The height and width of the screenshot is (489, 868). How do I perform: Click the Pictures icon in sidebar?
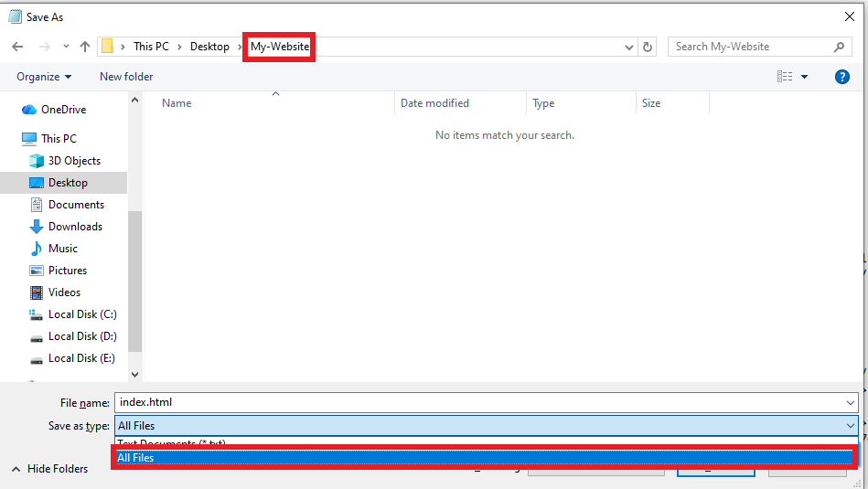click(x=37, y=271)
